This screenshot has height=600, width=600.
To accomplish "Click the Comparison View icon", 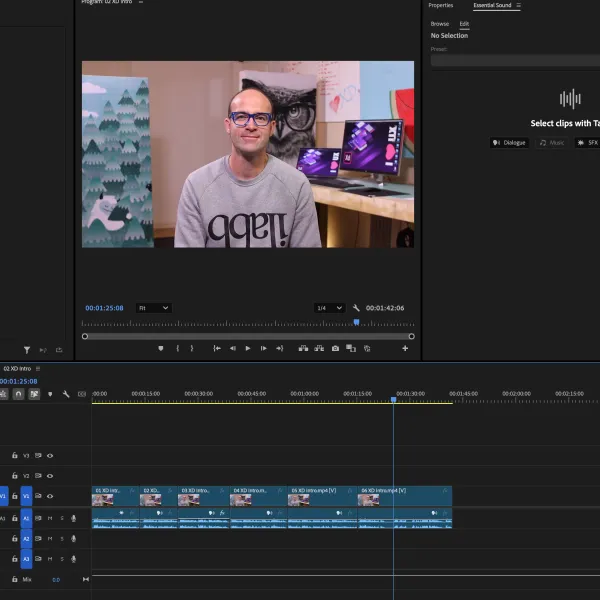I will 351,348.
